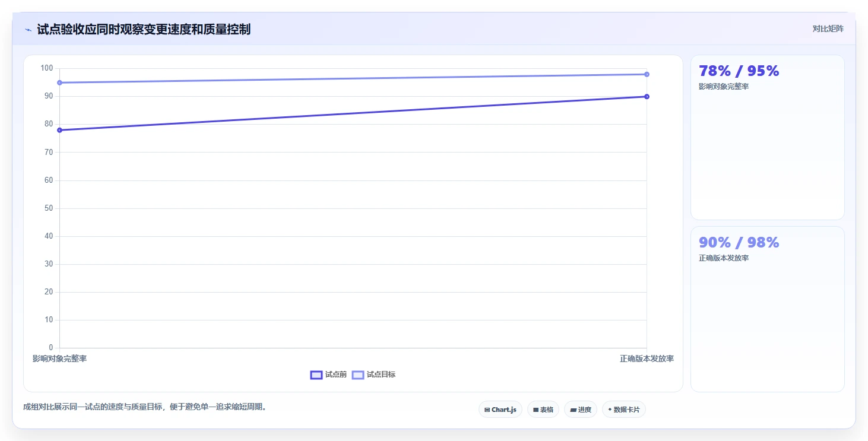Click the 正确版本发放率 card subtitle

(x=724, y=258)
